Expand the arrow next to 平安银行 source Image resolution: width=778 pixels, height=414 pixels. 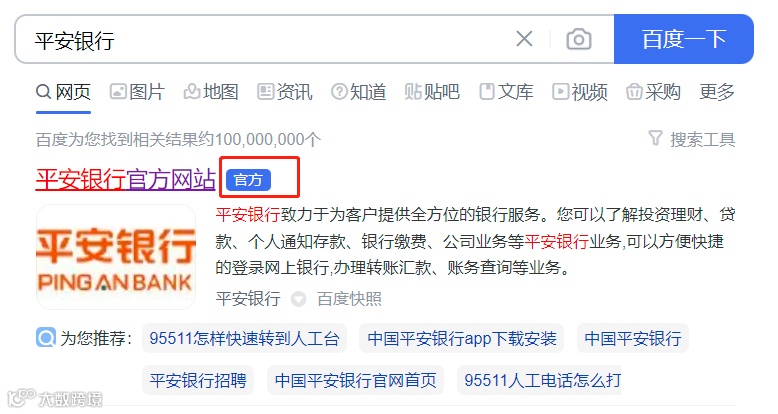(x=298, y=299)
